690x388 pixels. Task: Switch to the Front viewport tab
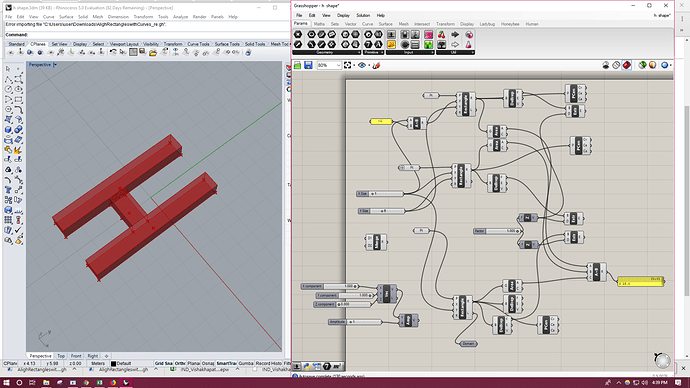(x=76, y=356)
